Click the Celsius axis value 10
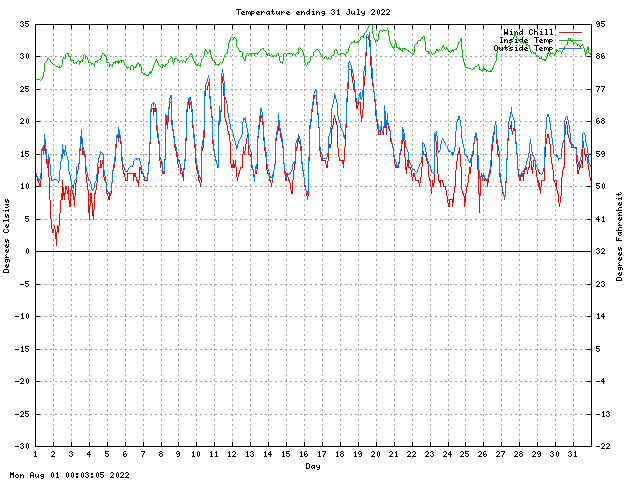 tap(24, 186)
